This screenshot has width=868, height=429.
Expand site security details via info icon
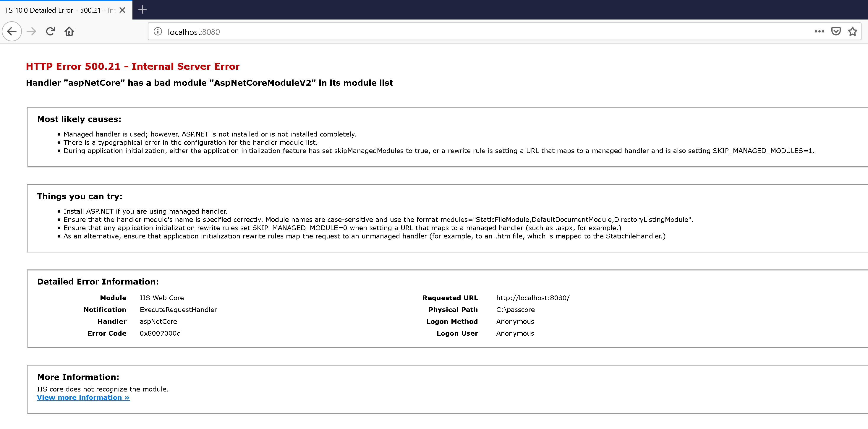(x=158, y=31)
